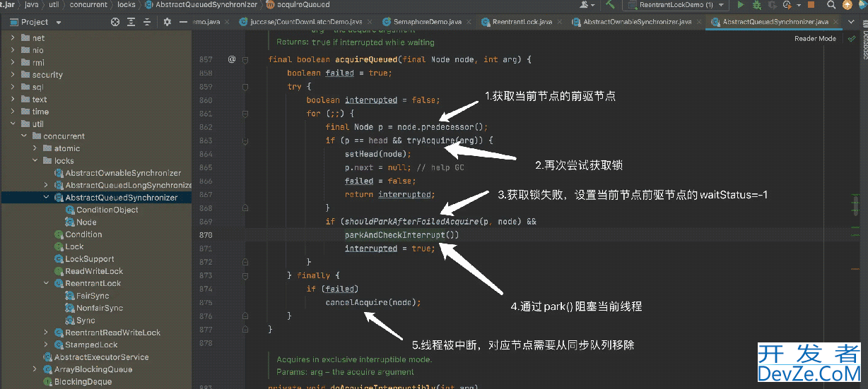The width and height of the screenshot is (868, 389).
Task: Run with coverage icon in toolbar
Action: pyautogui.click(x=773, y=5)
